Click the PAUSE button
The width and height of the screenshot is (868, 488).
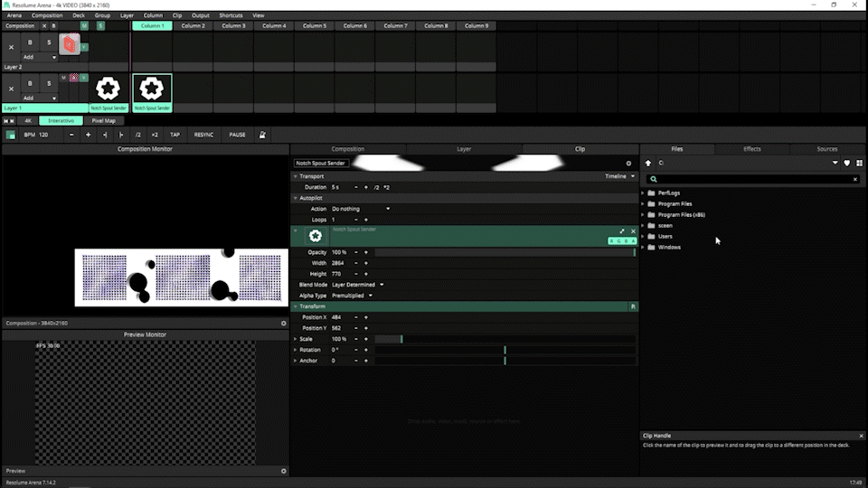click(x=238, y=135)
